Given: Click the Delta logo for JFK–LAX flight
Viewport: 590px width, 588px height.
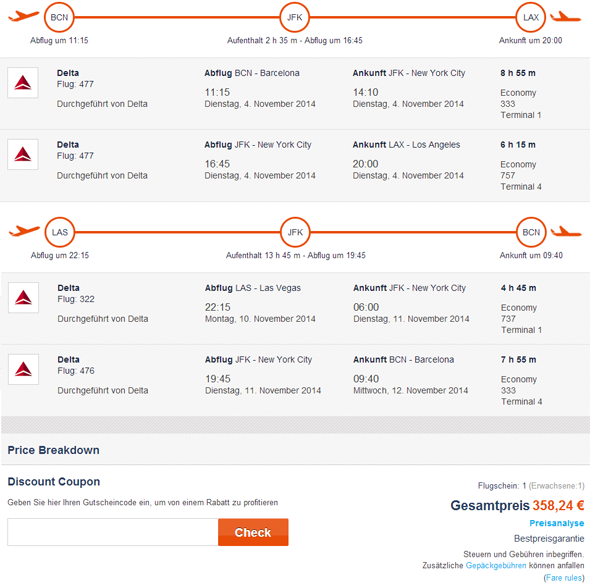Looking at the screenshot, I should point(23,154).
